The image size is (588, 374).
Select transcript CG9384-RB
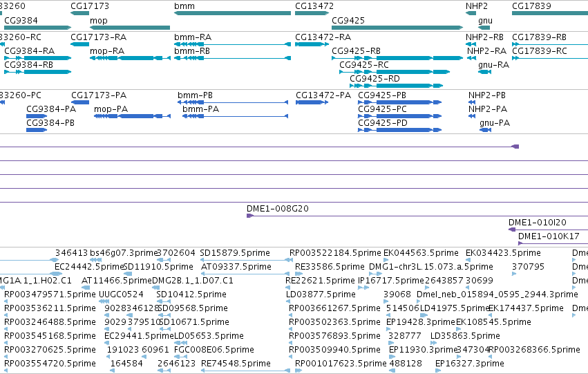(37, 72)
